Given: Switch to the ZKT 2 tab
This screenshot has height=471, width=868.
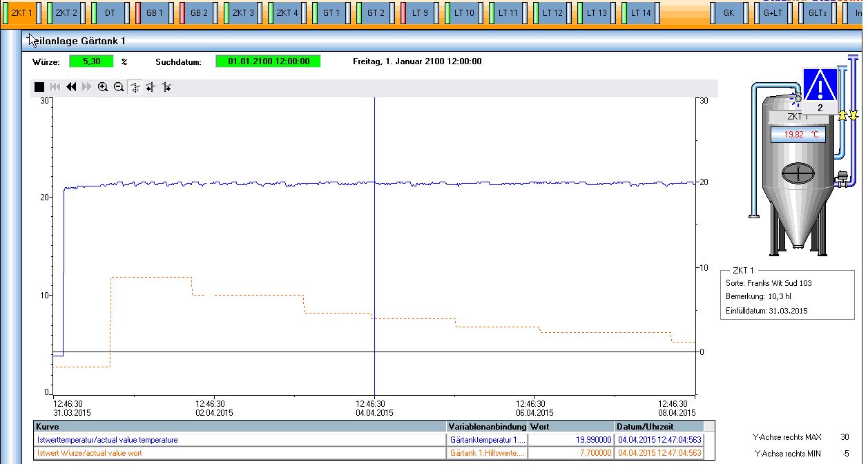Looking at the screenshot, I should point(66,13).
